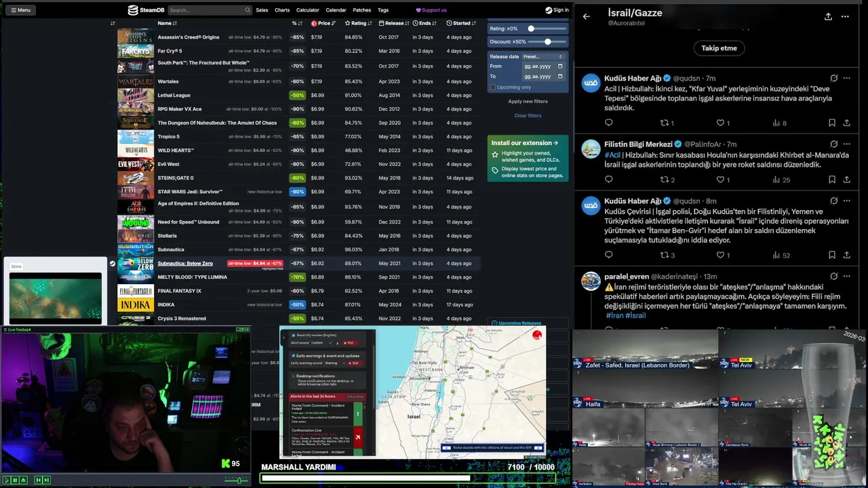Enable the Desktop notifications checkbox

click(293, 375)
